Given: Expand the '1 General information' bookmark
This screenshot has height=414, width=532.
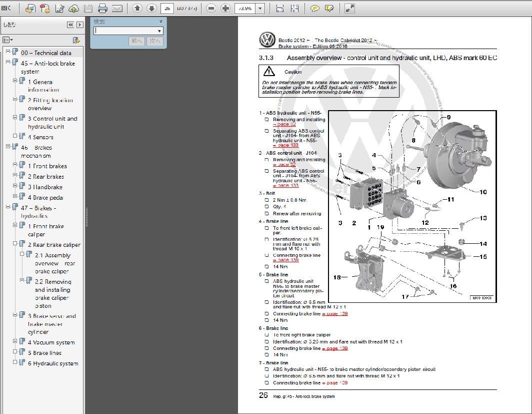Looking at the screenshot, I should (15, 81).
